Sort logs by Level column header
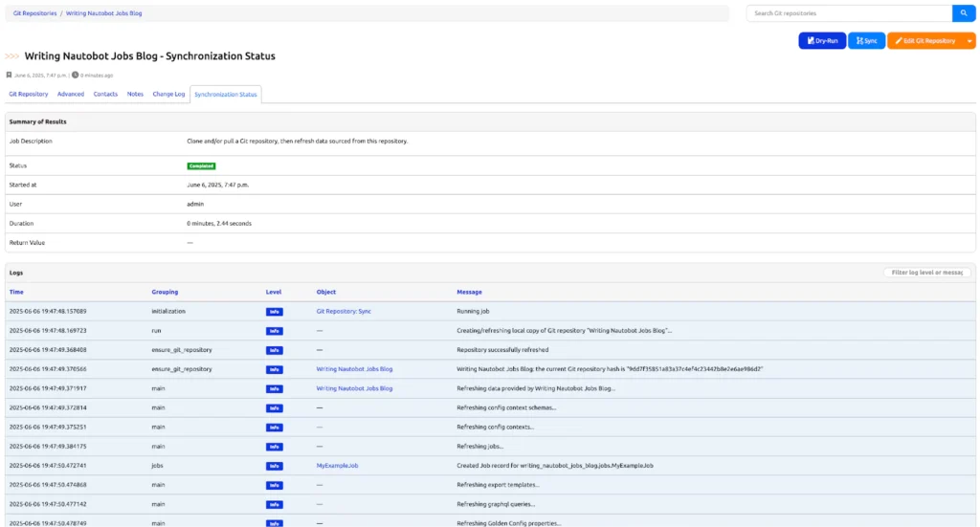Screen dimensions: 980x527 pos(274,292)
